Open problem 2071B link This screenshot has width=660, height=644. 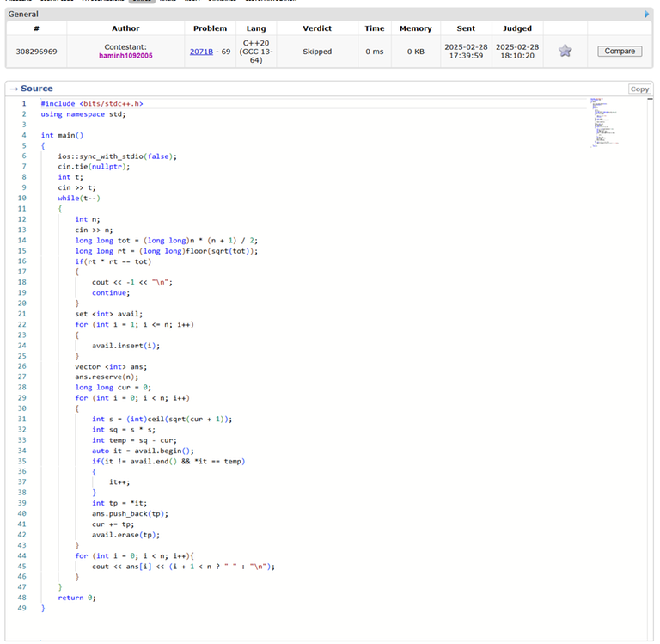coord(201,52)
